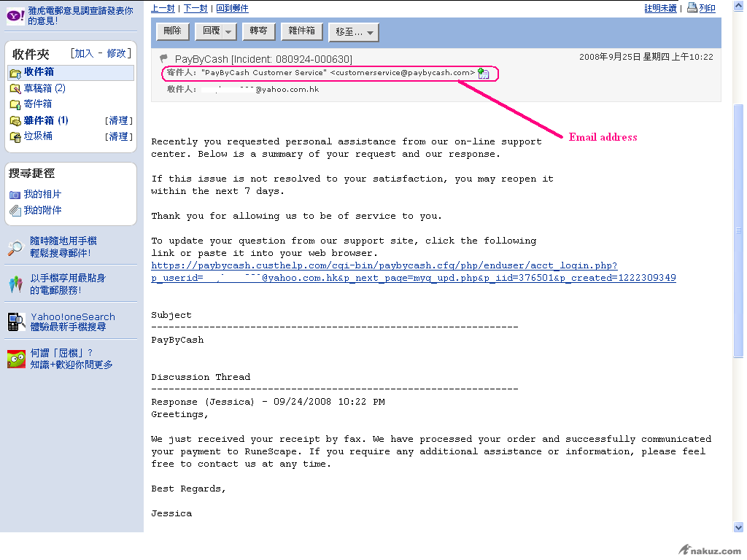Open 我的相片 search shortcut
The image size is (747, 560).
pos(42,194)
